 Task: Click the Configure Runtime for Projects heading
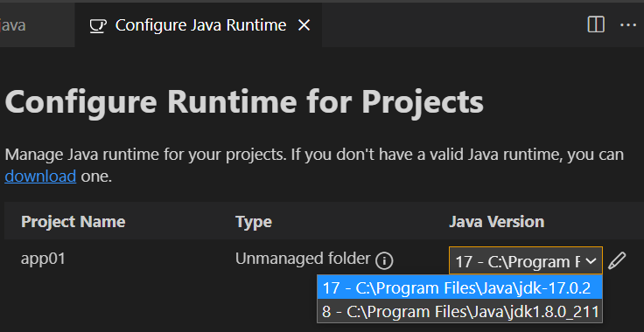(x=244, y=101)
